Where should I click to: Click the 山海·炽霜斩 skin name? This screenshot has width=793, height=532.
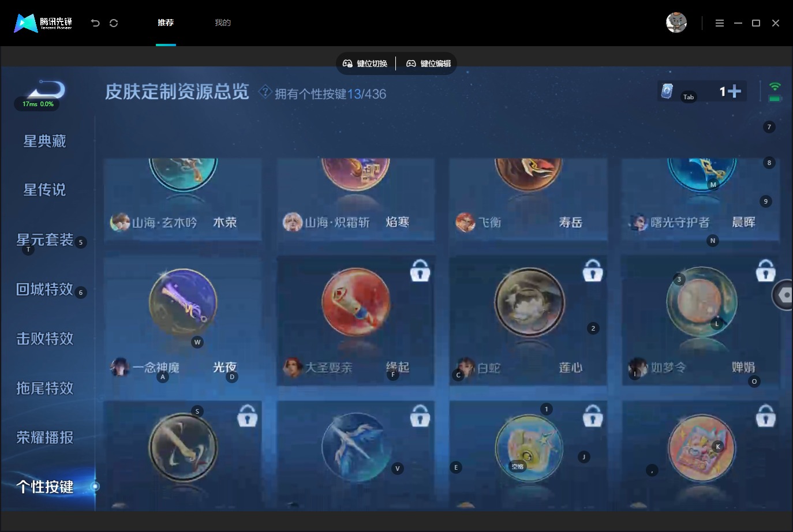(x=337, y=222)
